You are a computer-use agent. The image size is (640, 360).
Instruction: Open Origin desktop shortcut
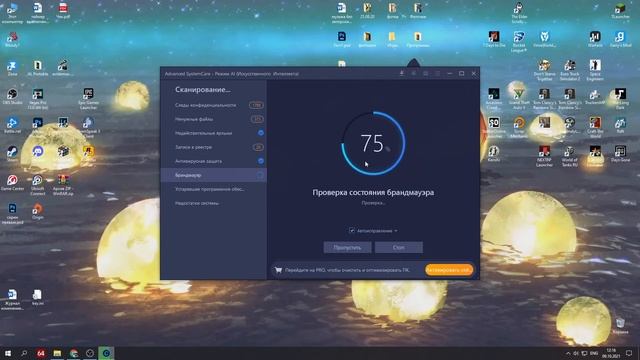pyautogui.click(x=38, y=212)
